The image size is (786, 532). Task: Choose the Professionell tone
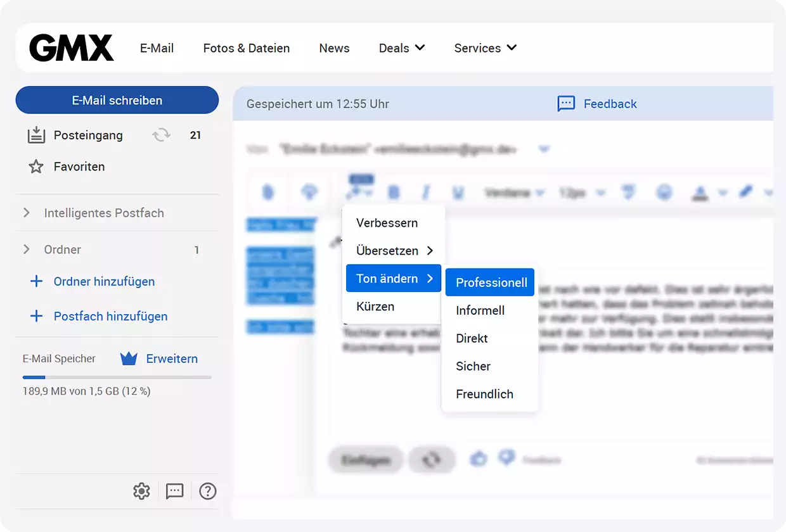click(x=490, y=282)
